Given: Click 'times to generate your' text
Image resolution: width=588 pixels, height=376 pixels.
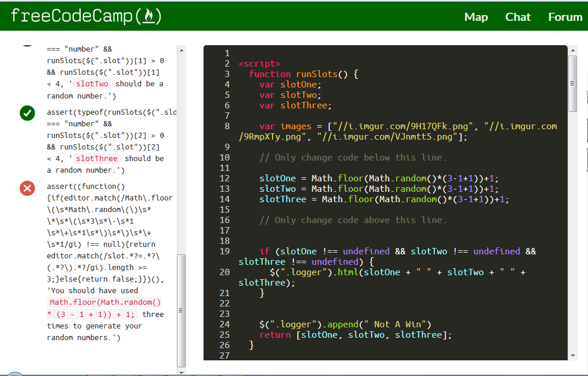Looking at the screenshot, I should tap(95, 326).
